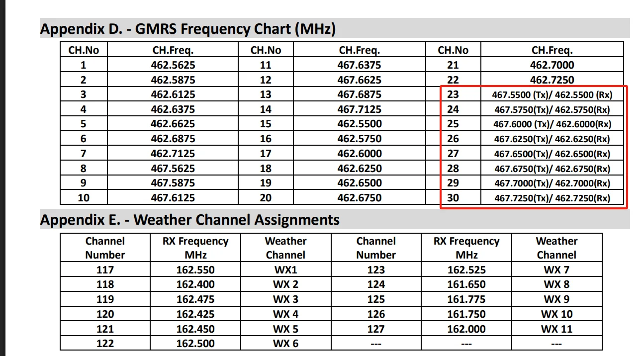
Task: Click the 162.000 RX frequency cell
Action: 466,329
